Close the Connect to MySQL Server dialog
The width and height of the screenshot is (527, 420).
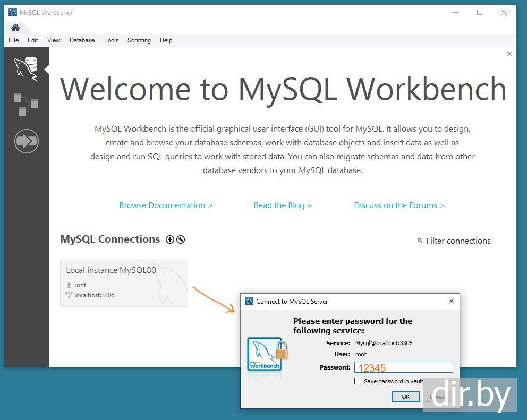tap(452, 301)
